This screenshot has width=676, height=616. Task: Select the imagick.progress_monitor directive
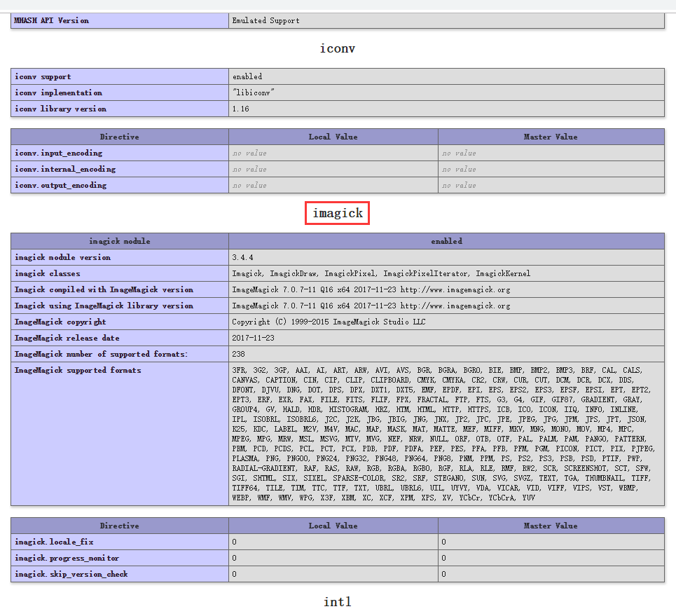tap(67, 558)
